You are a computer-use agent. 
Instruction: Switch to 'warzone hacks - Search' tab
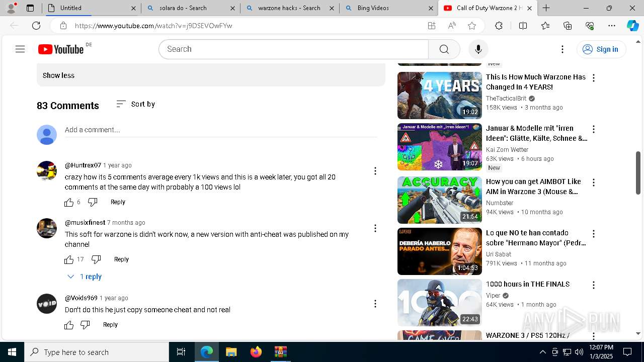coord(289,8)
